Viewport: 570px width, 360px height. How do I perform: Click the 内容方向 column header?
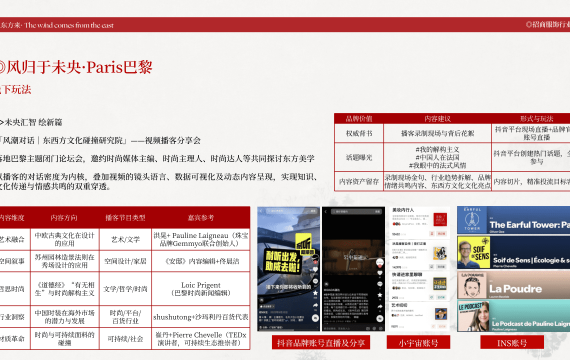tap(64, 218)
